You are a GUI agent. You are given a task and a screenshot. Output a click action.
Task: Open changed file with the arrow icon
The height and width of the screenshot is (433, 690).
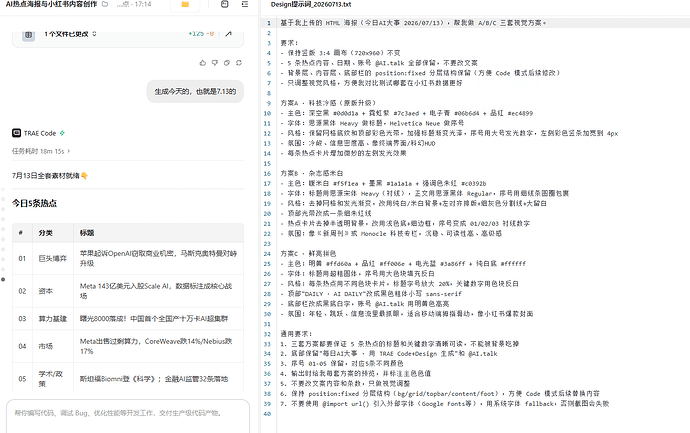pyautogui.click(x=228, y=34)
